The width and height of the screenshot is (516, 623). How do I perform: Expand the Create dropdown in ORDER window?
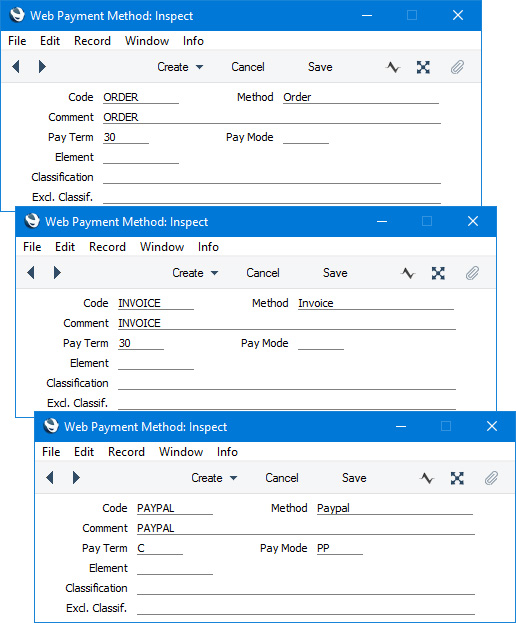pos(180,67)
